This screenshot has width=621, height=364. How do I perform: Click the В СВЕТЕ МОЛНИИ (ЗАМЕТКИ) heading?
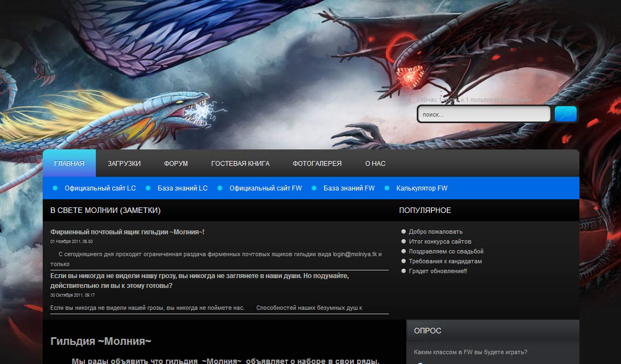pyautogui.click(x=105, y=211)
